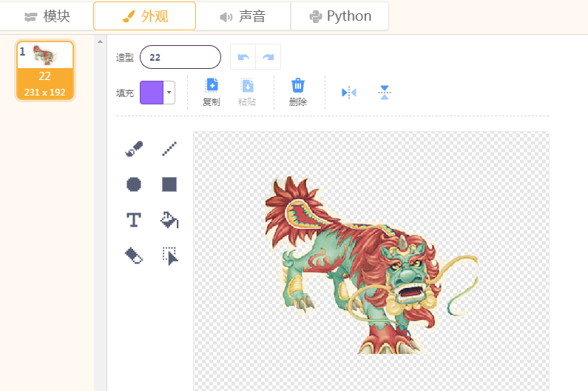Viewport: 588px width, 391px height.
Task: Flip the costume horizontally
Action: tap(349, 93)
